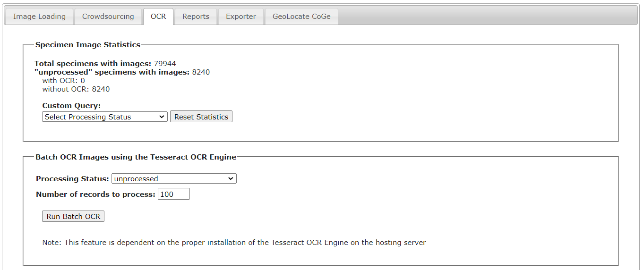Image resolution: width=644 pixels, height=270 pixels.
Task: Click the total specimens count 79944
Action: [165, 64]
